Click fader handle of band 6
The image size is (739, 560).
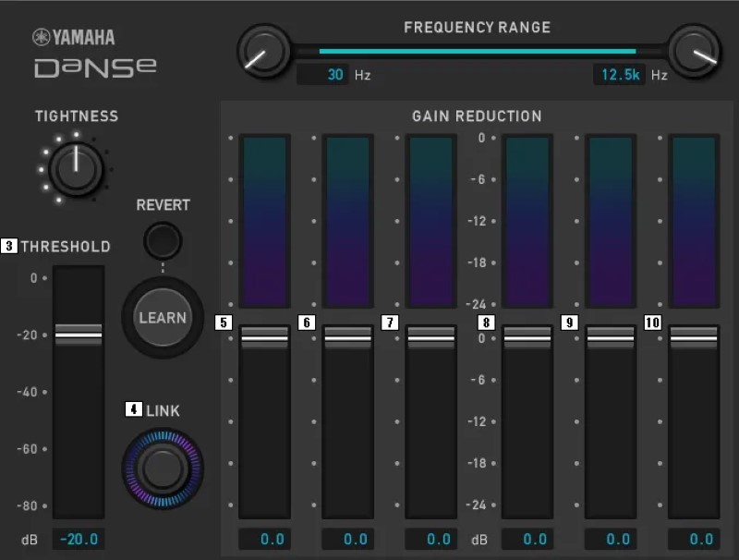tap(348, 338)
